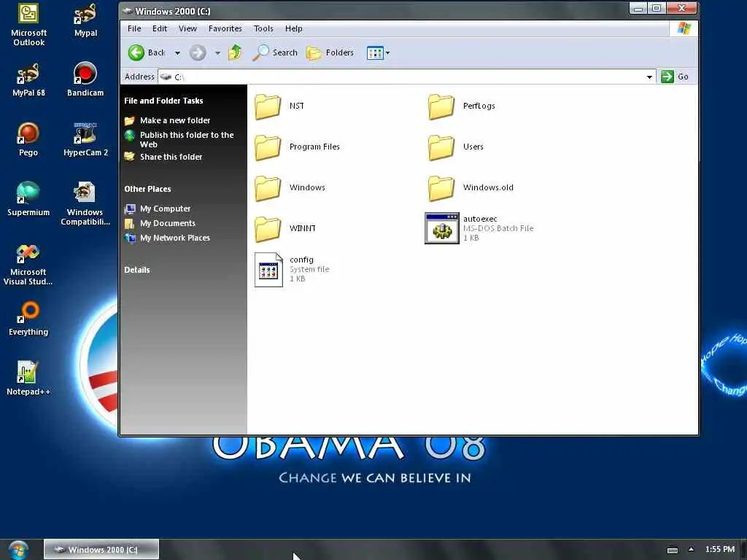This screenshot has width=747, height=560.
Task: Select the config system file icon
Action: [x=268, y=270]
